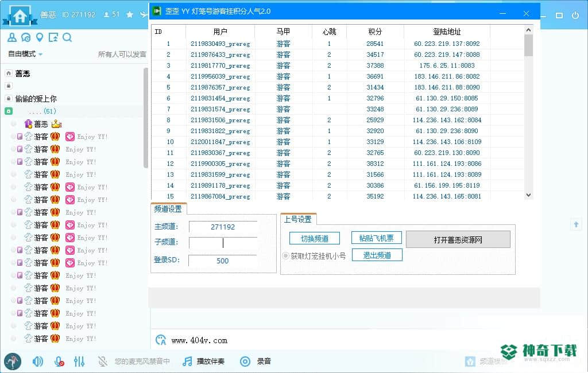
Task: Click the 所有人可以发言 label
Action: (122, 55)
